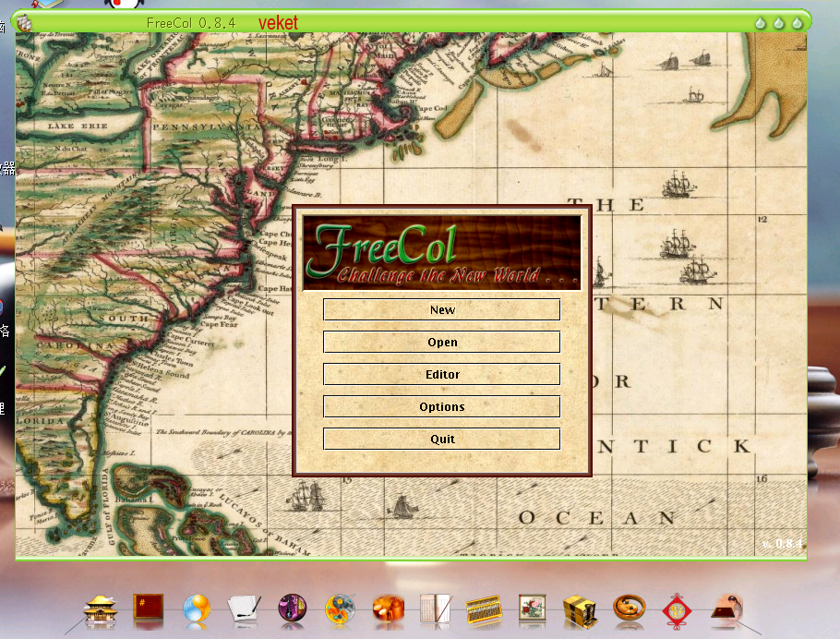Click the FreeCol icon in the title bar
This screenshot has height=639, width=840.
click(25, 23)
